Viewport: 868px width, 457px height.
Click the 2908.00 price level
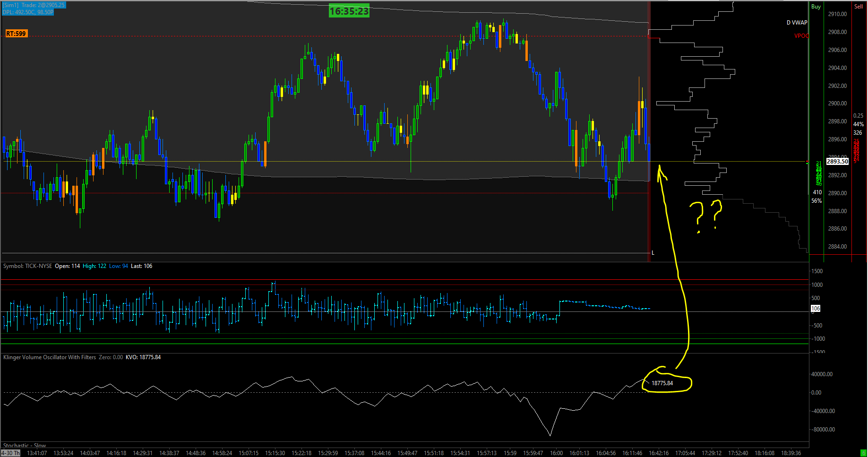click(x=837, y=32)
